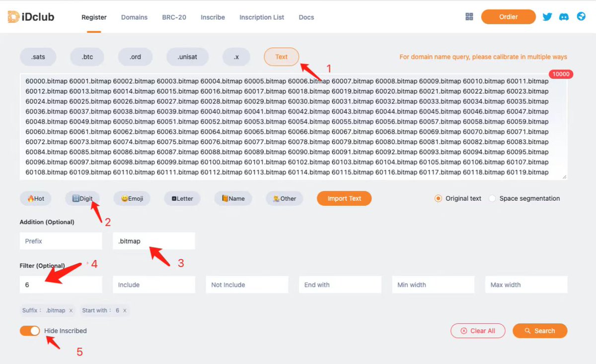Click the domain name query hint text
Viewport: 596px width, 364px height.
(483, 57)
